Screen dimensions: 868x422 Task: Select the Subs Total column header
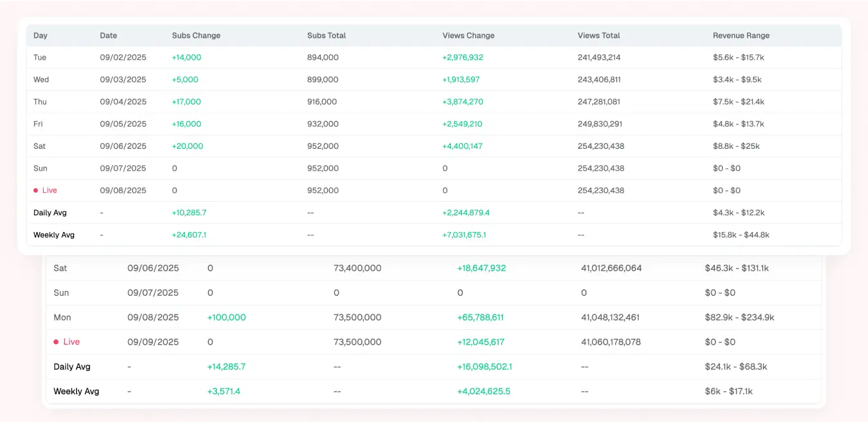tap(326, 35)
